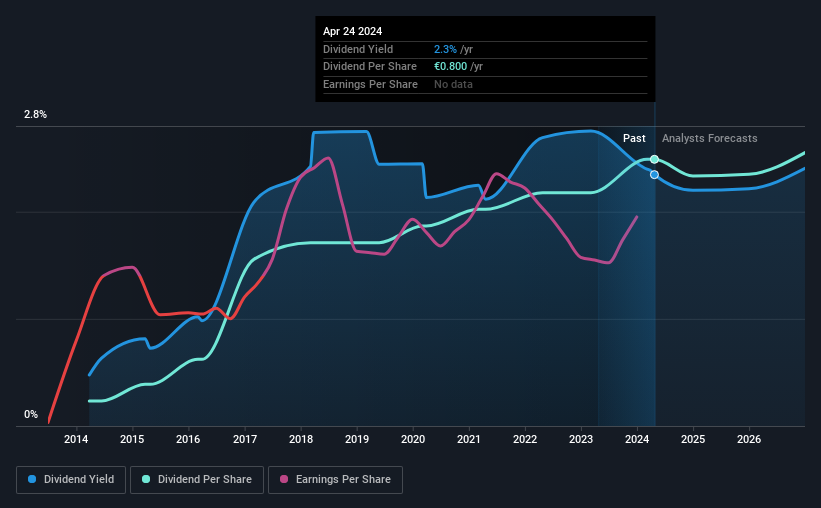The width and height of the screenshot is (821, 508).
Task: Click the 2014 x-axis label
Action: [x=76, y=439]
